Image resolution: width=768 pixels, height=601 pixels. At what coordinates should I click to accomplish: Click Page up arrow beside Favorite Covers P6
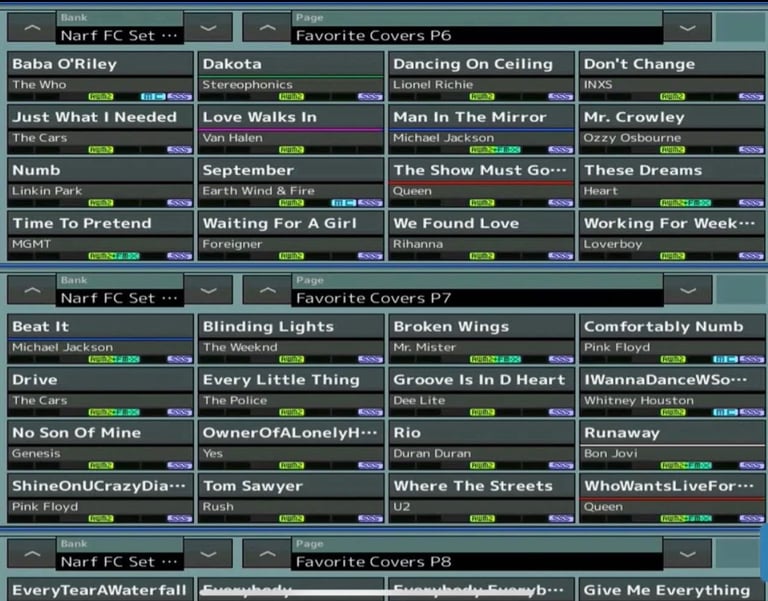pyautogui.click(x=267, y=28)
